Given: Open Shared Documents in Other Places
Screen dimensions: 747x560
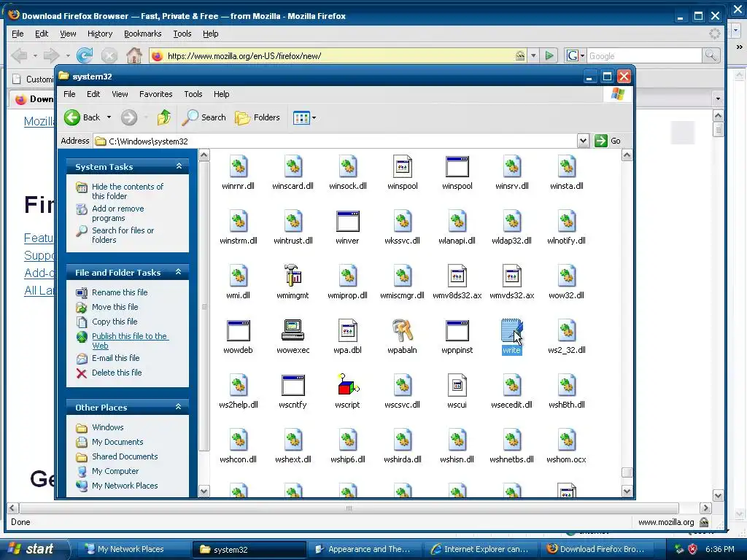Looking at the screenshot, I should tap(125, 456).
